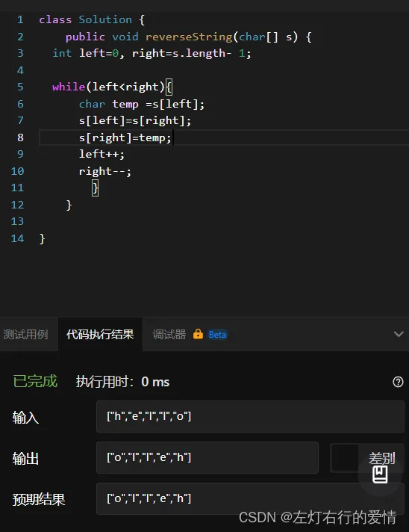
Task: Click the reverseString method name
Action: [189, 37]
